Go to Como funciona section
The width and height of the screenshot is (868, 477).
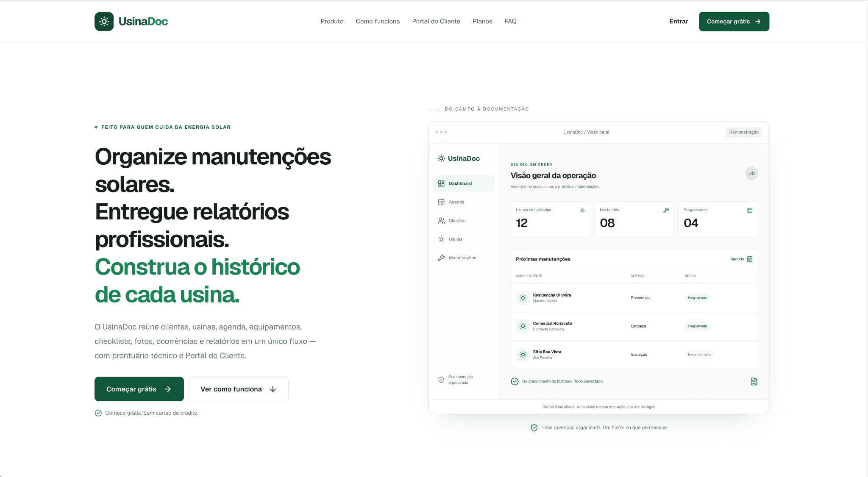[x=378, y=21]
